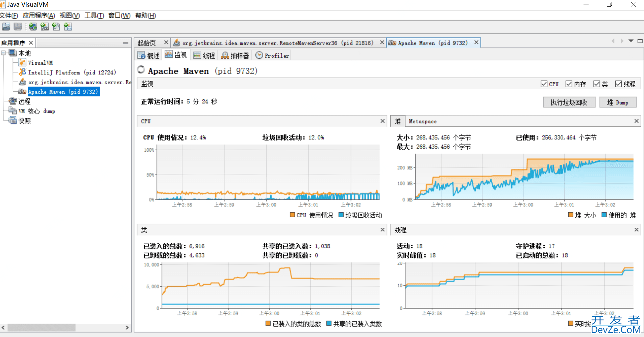Click the Load Snapshot toolbar icon
This screenshot has width=644, height=337.
(x=6, y=27)
